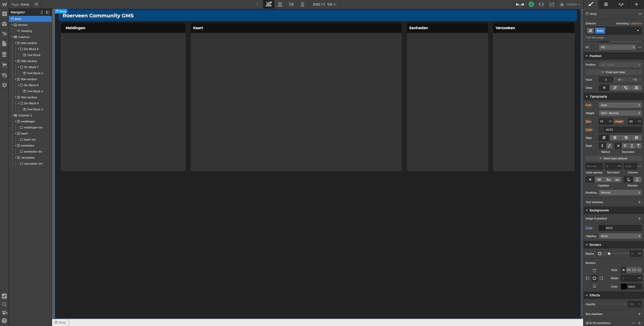Open the CMS Collections icon

[4, 54]
